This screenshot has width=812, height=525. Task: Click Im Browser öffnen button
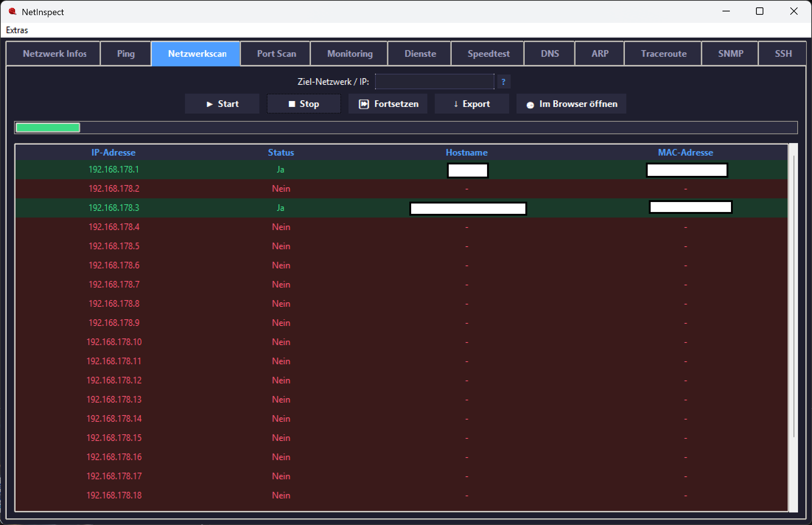tap(571, 104)
